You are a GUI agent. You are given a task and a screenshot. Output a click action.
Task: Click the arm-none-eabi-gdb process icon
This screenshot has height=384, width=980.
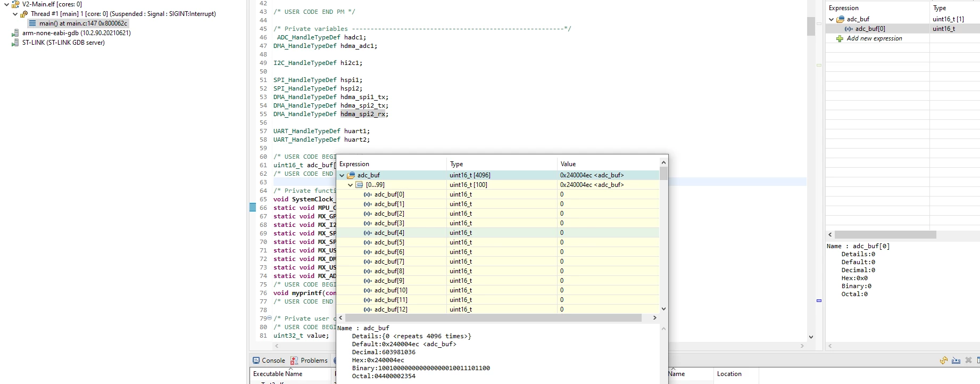tap(15, 33)
